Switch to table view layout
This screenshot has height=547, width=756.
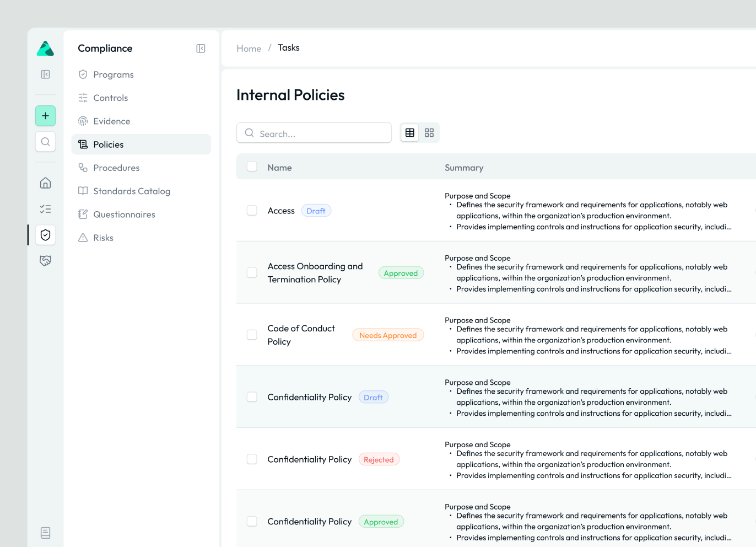click(x=410, y=133)
